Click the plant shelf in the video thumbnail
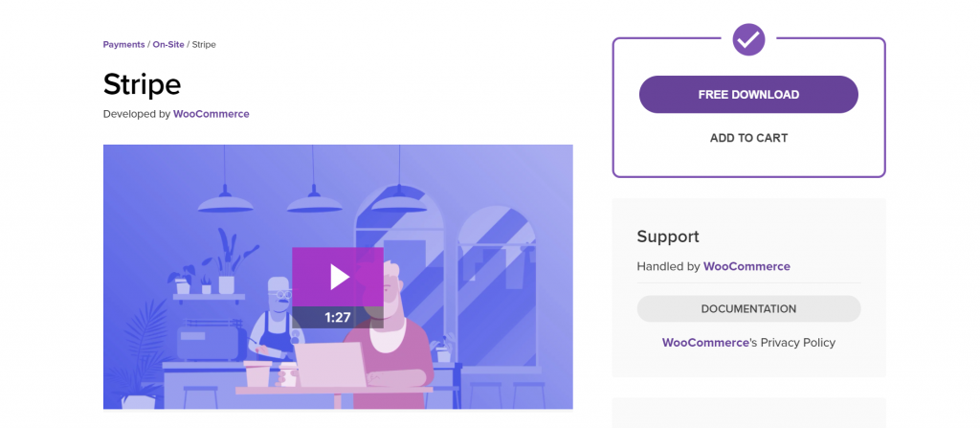 click(x=209, y=297)
